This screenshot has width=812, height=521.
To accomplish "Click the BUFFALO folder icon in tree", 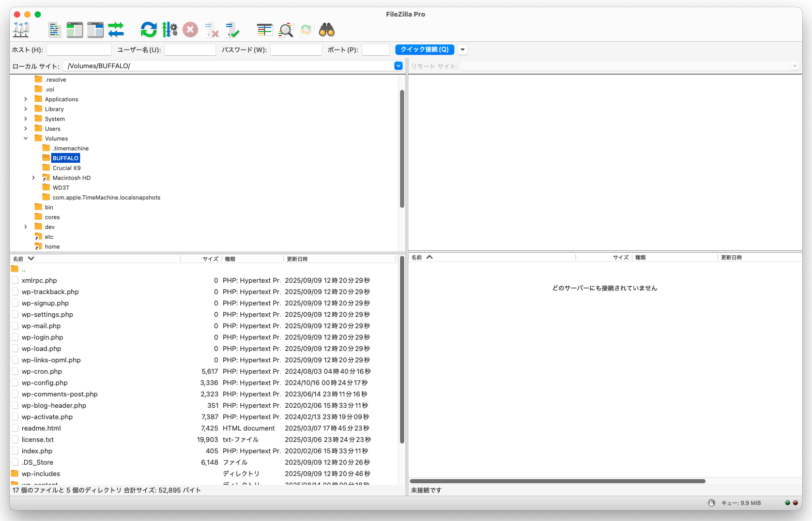I will (x=46, y=158).
